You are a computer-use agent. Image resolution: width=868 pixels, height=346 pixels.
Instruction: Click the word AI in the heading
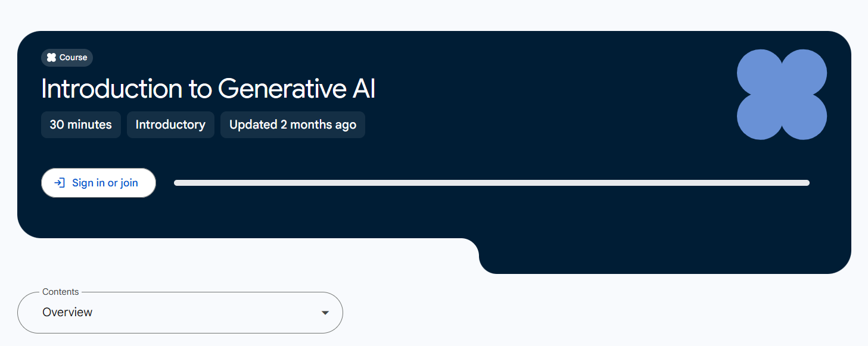pyautogui.click(x=363, y=89)
